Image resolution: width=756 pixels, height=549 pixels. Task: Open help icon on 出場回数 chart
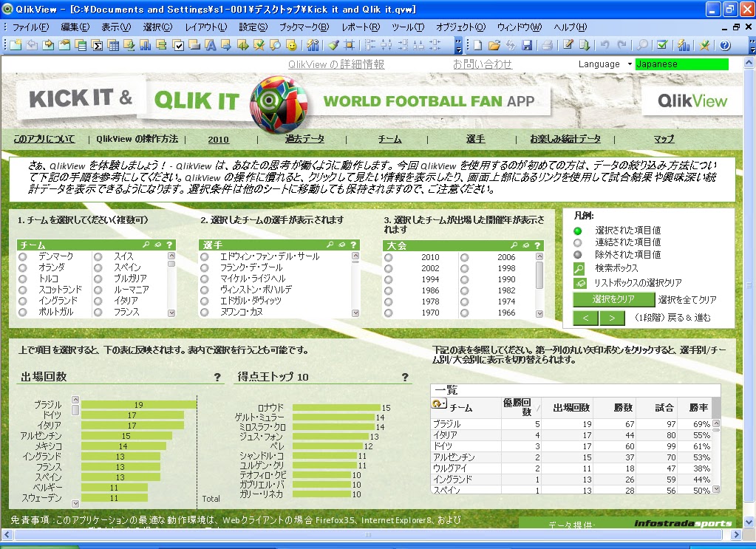[x=217, y=378]
